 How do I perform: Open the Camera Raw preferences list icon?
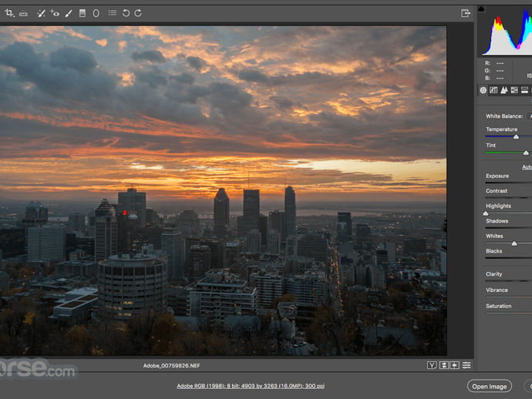(113, 13)
